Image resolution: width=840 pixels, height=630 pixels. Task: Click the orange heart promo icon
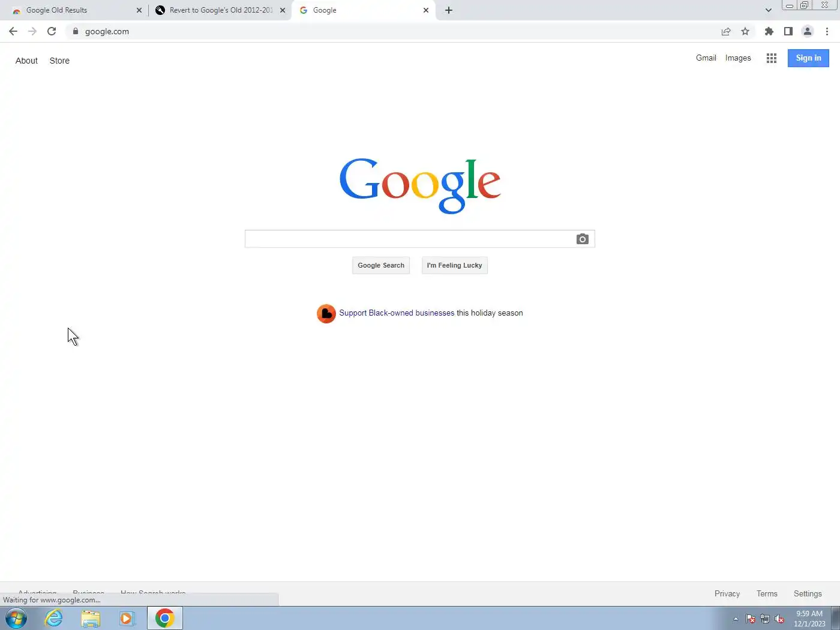[x=326, y=313]
